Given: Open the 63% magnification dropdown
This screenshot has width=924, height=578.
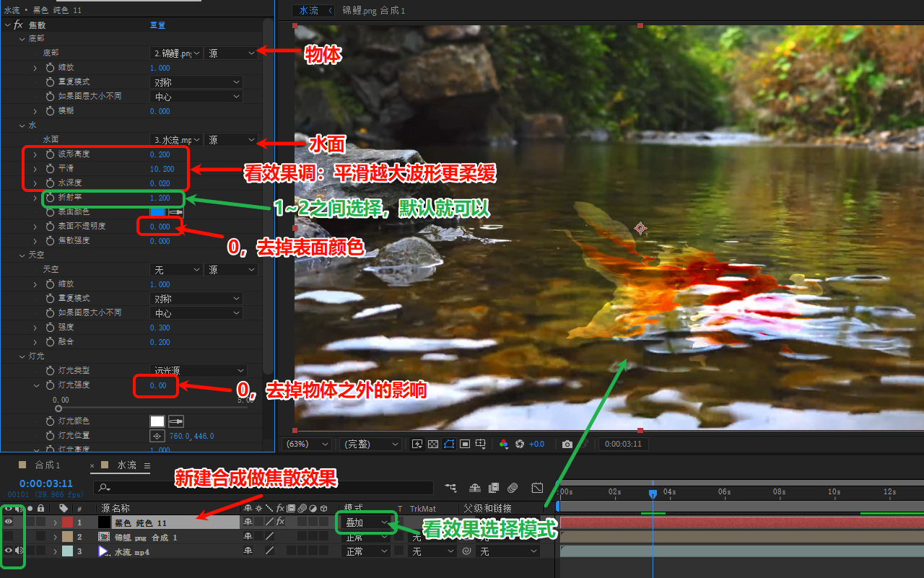Looking at the screenshot, I should click(308, 444).
